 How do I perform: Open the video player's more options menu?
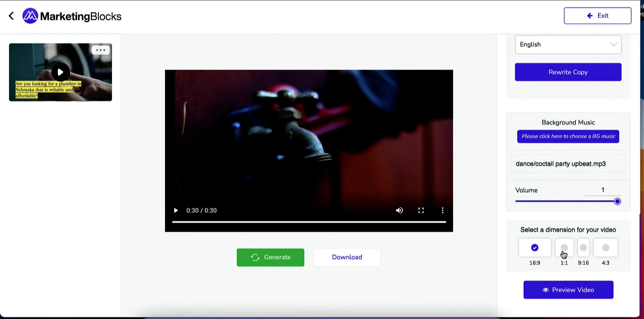pos(442,210)
